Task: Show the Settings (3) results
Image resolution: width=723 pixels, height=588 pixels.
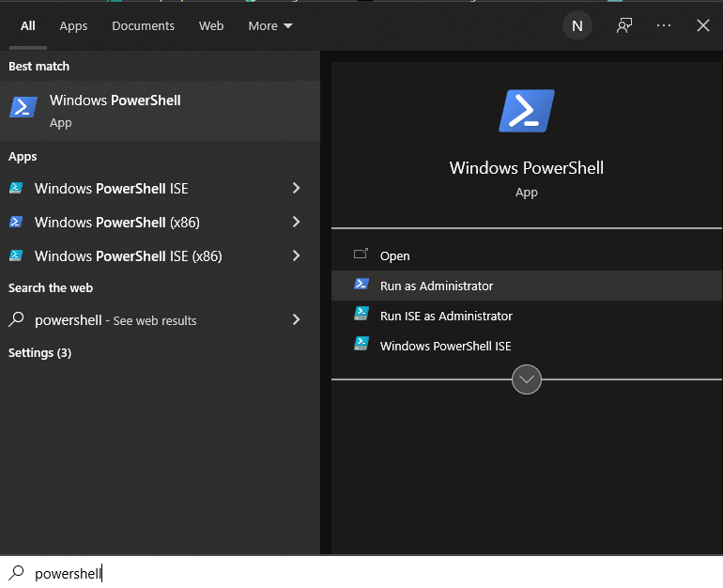Action: (x=39, y=352)
